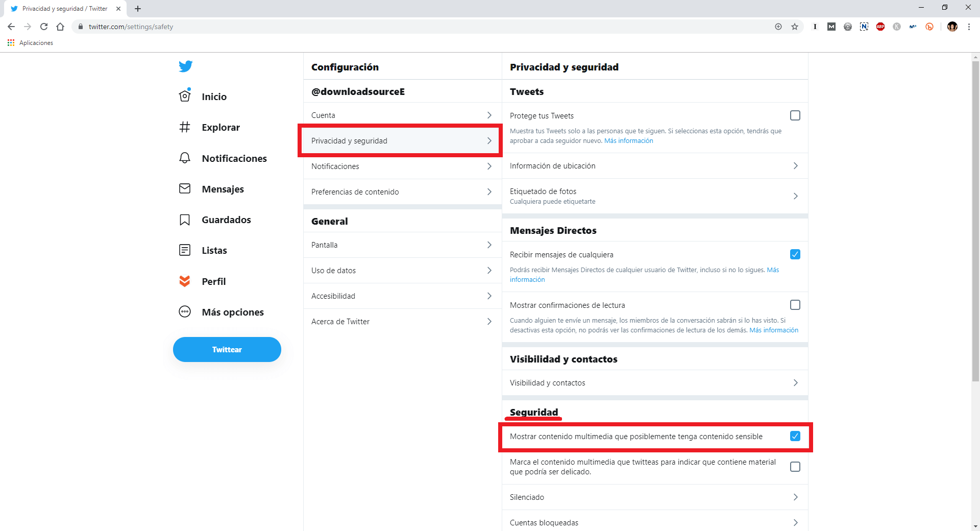980x531 pixels.
Task: Uncheck Recibir mensajes de cualquiera
Action: click(x=795, y=254)
